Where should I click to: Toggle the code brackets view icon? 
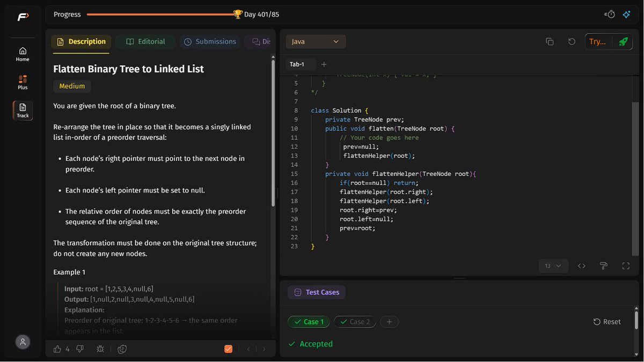click(x=581, y=265)
